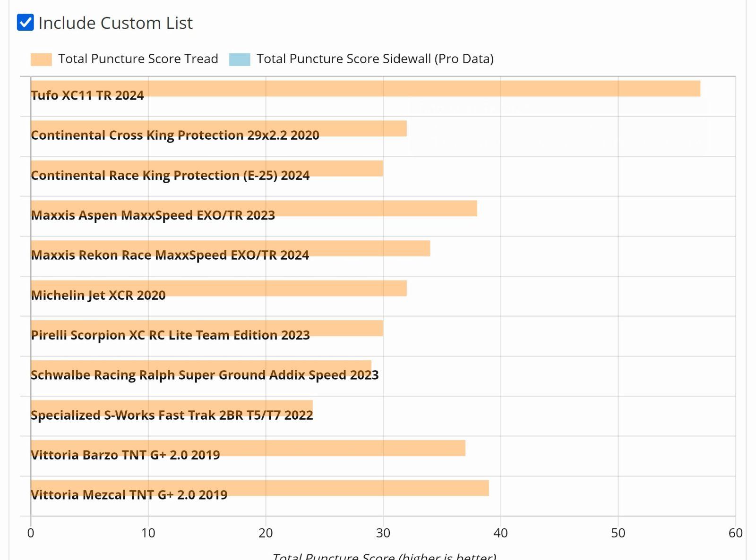756x560 pixels.
Task: Click the x-axis title Total Puncture Score
Action: tap(384, 556)
